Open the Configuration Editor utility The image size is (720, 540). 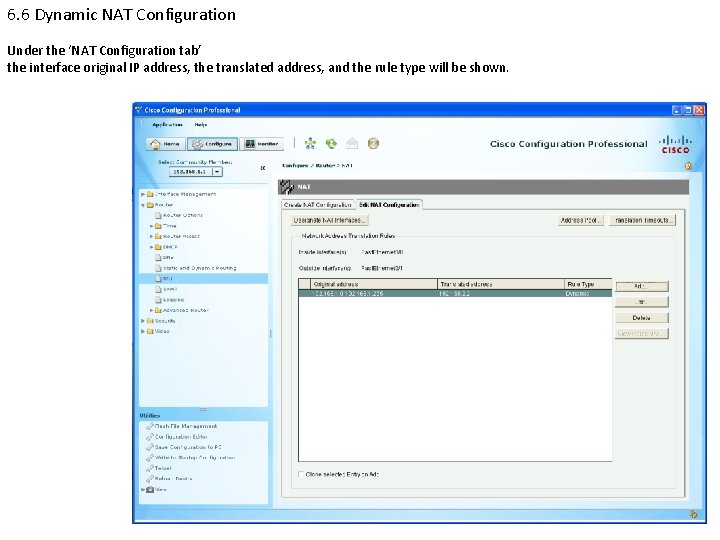pyautogui.click(x=181, y=437)
